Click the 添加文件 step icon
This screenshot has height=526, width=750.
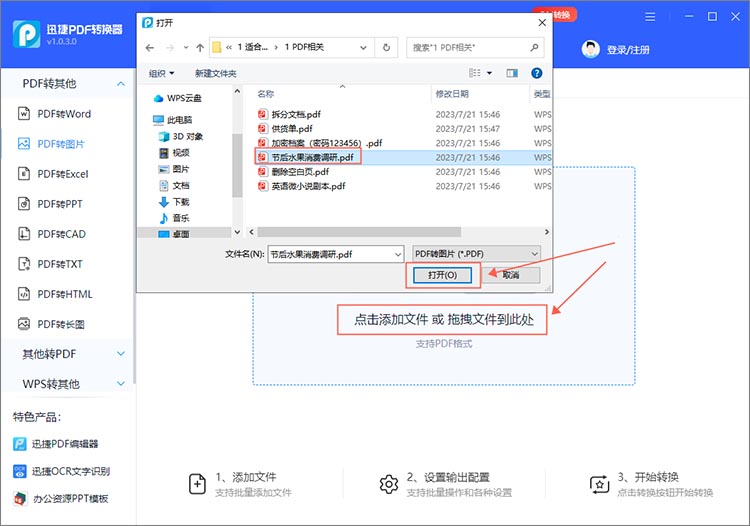(198, 484)
